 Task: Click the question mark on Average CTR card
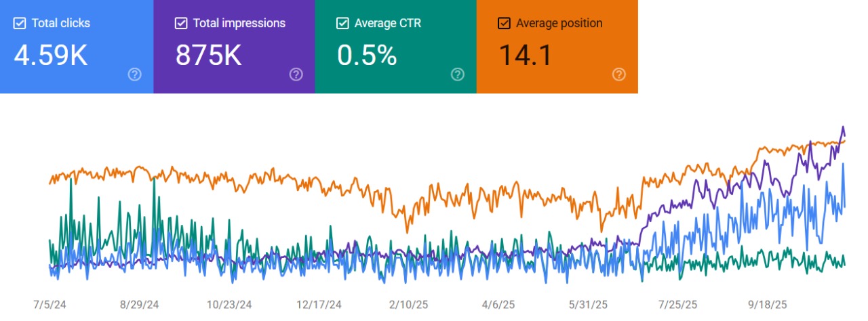coord(457,74)
